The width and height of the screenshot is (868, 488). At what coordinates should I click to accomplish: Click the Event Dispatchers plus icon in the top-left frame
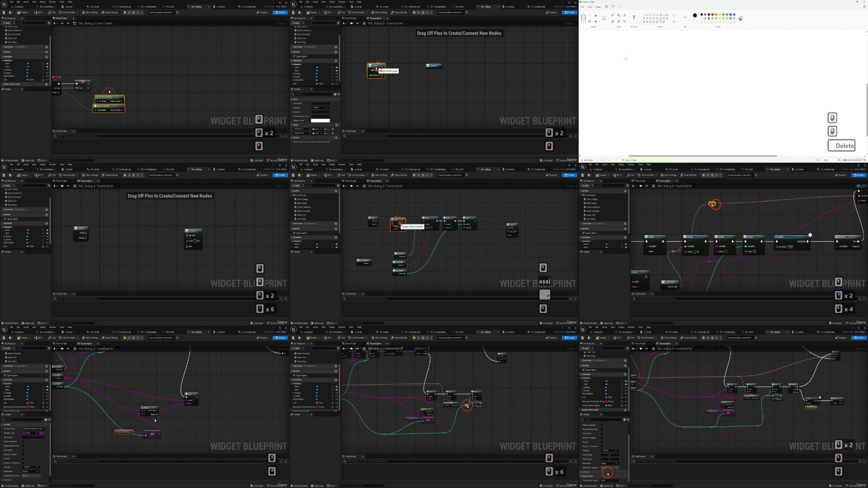coord(46,84)
